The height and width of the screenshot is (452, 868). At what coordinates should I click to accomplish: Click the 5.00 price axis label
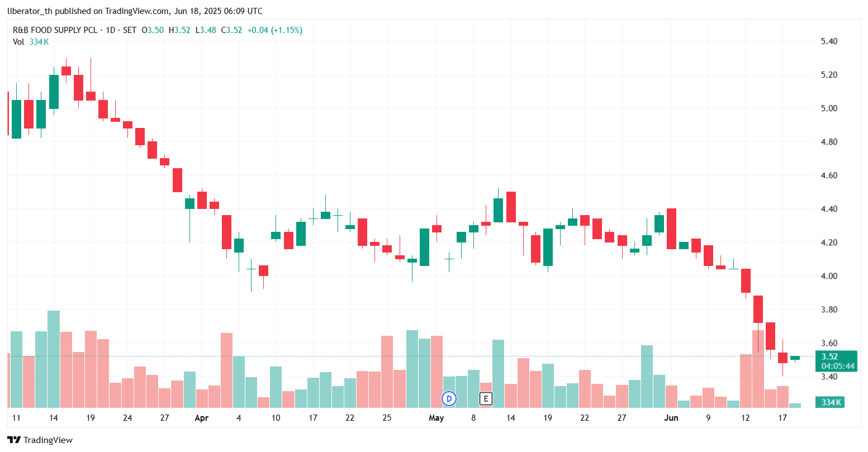[829, 108]
